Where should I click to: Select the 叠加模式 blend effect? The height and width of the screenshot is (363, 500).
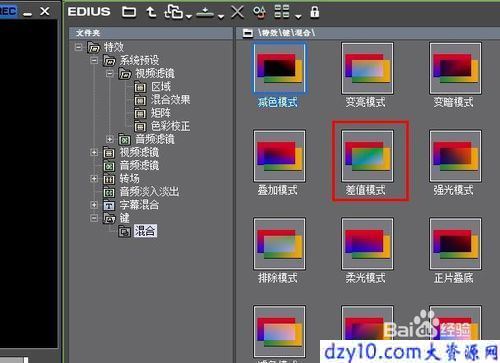tap(279, 163)
